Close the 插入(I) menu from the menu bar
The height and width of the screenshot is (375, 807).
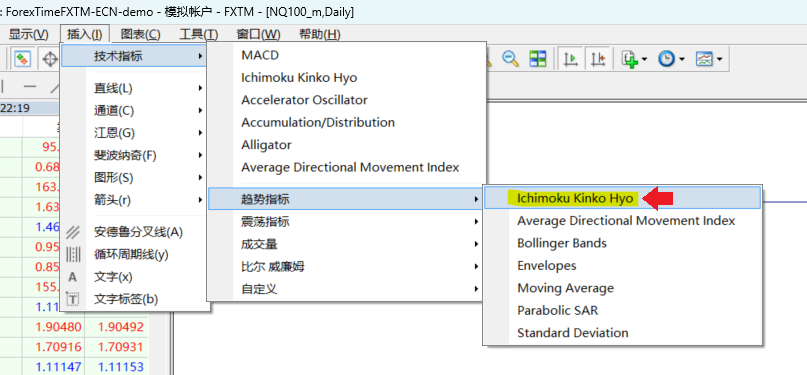coord(85,34)
